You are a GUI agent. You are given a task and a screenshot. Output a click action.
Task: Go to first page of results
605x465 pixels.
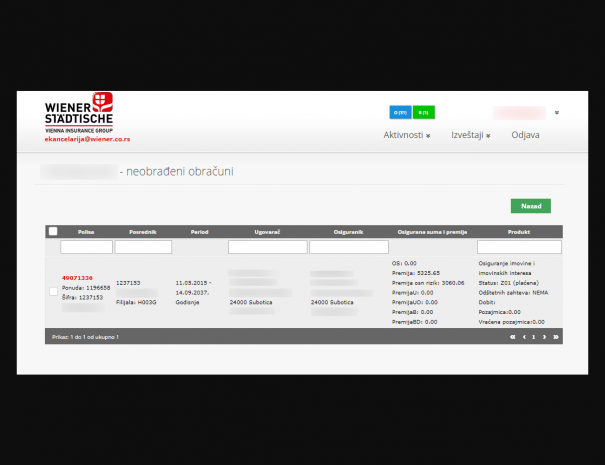click(x=513, y=337)
